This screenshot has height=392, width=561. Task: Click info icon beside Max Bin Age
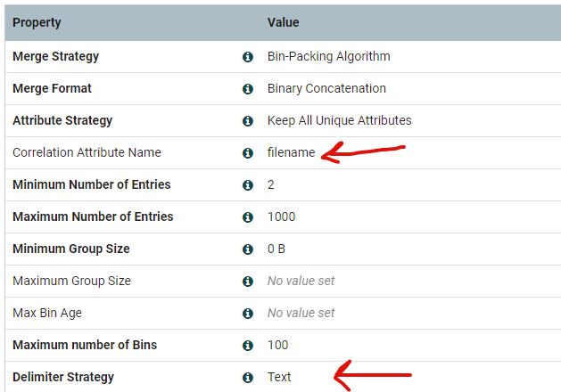(248, 314)
